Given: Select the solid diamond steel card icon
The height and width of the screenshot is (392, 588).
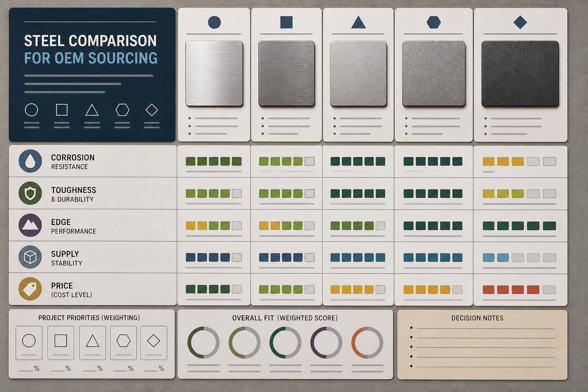Looking at the screenshot, I should point(520,22).
